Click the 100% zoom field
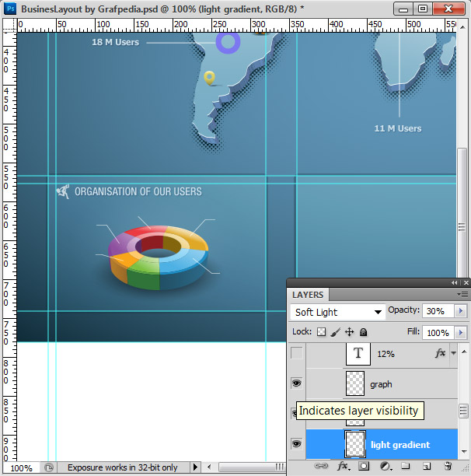The width and height of the screenshot is (471, 476). [x=21, y=467]
